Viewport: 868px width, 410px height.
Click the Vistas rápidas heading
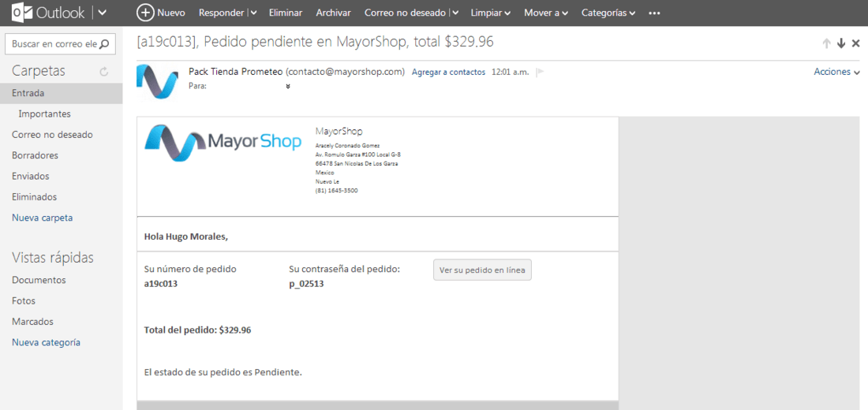point(53,258)
